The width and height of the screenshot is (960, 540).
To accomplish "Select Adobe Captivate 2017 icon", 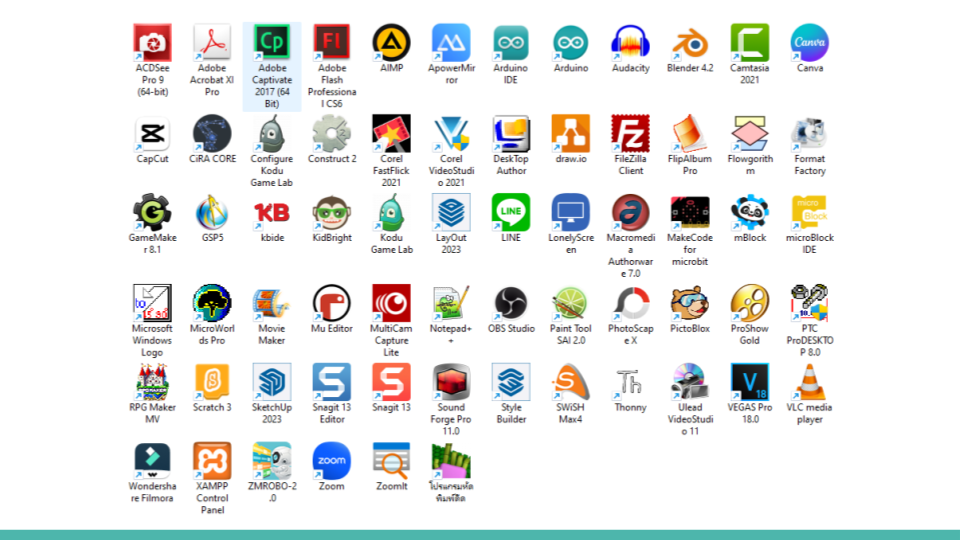I will click(271, 43).
